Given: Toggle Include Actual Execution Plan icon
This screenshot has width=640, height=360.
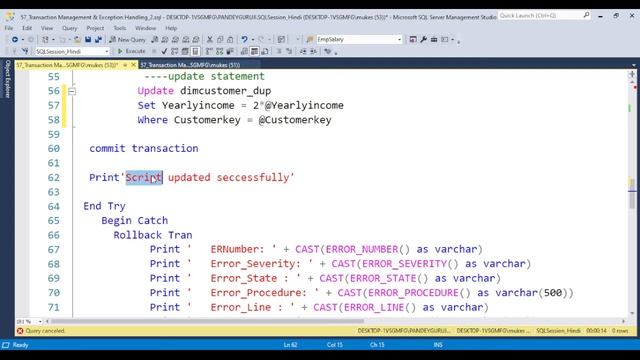Looking at the screenshot, I should pyautogui.click(x=209, y=51).
